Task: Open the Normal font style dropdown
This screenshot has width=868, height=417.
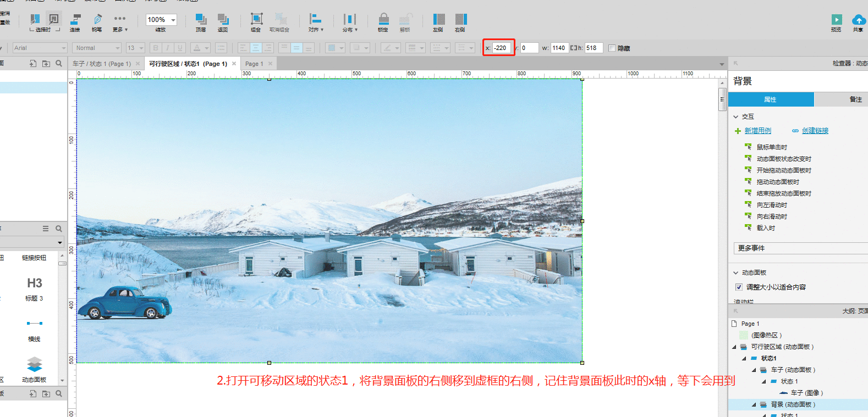Action: (x=97, y=48)
